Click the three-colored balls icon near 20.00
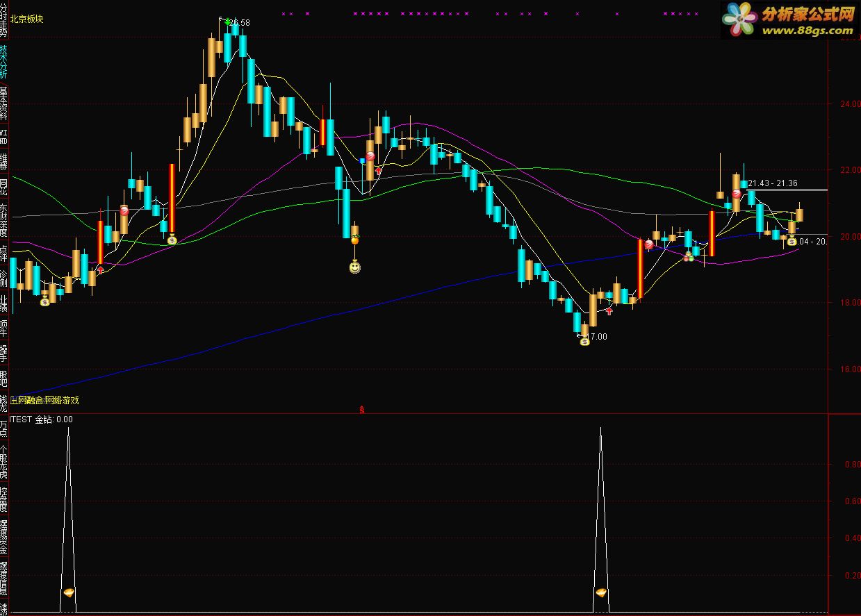 pyautogui.click(x=688, y=256)
